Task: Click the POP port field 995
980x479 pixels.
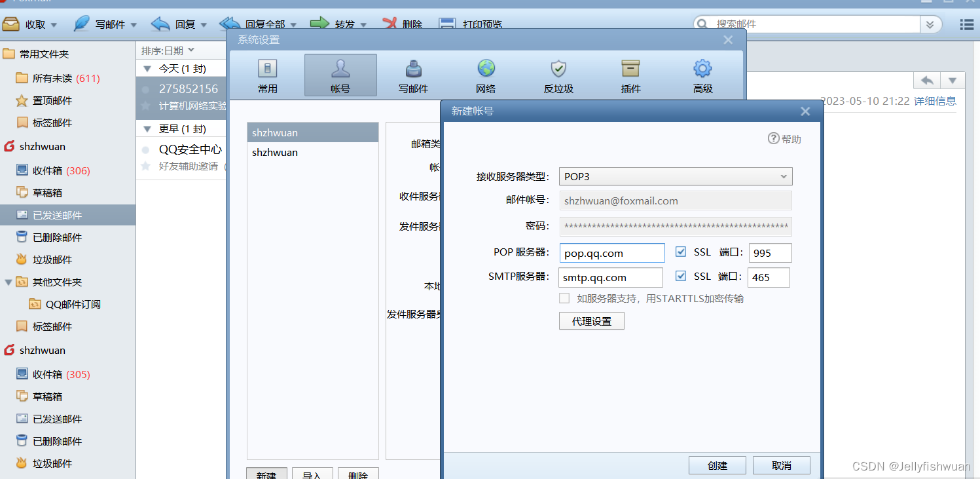Action: [x=771, y=253]
